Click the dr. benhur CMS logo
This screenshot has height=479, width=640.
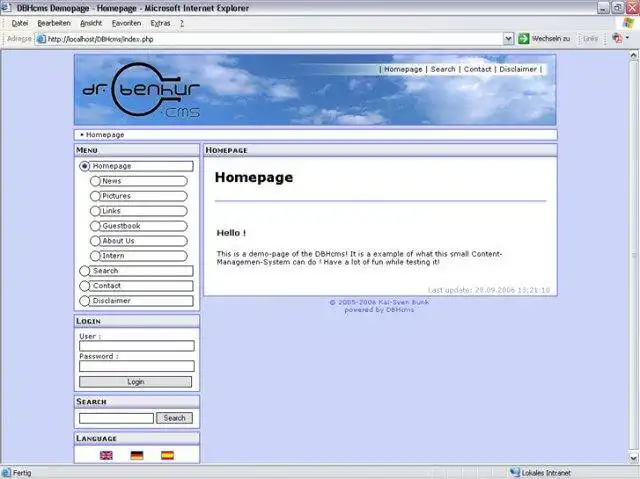[141, 90]
